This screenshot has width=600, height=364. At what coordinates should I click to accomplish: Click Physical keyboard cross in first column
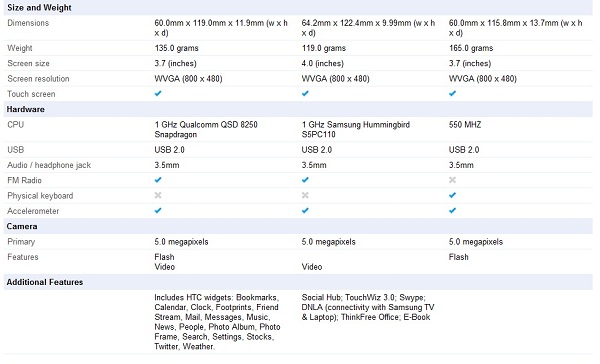[158, 195]
